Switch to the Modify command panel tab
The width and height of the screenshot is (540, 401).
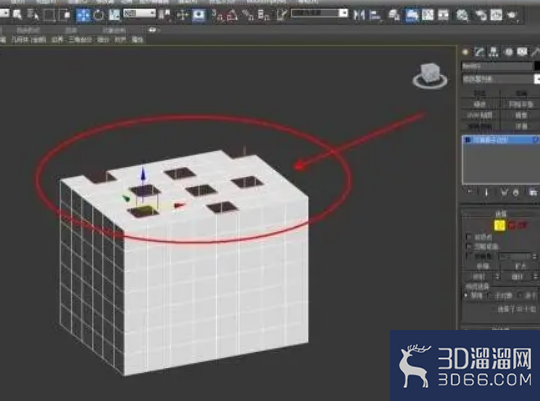coord(479,52)
